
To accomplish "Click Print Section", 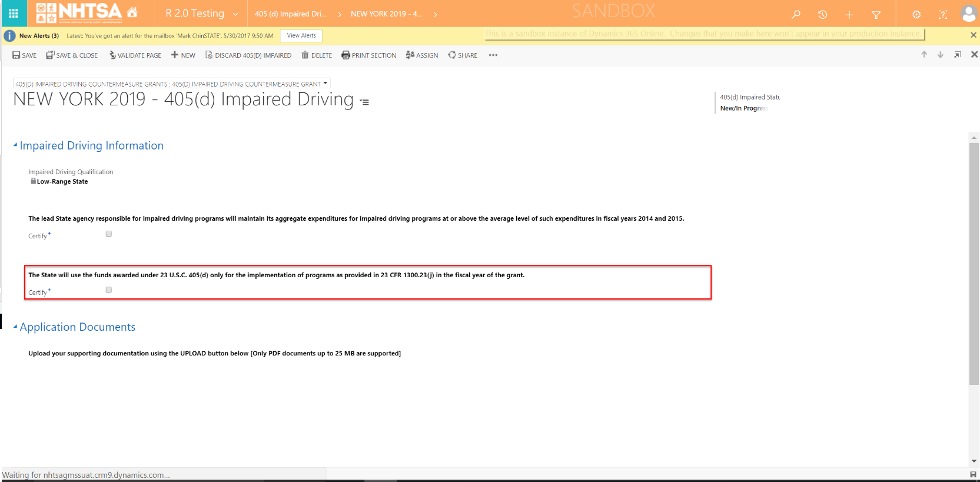I will click(x=369, y=55).
